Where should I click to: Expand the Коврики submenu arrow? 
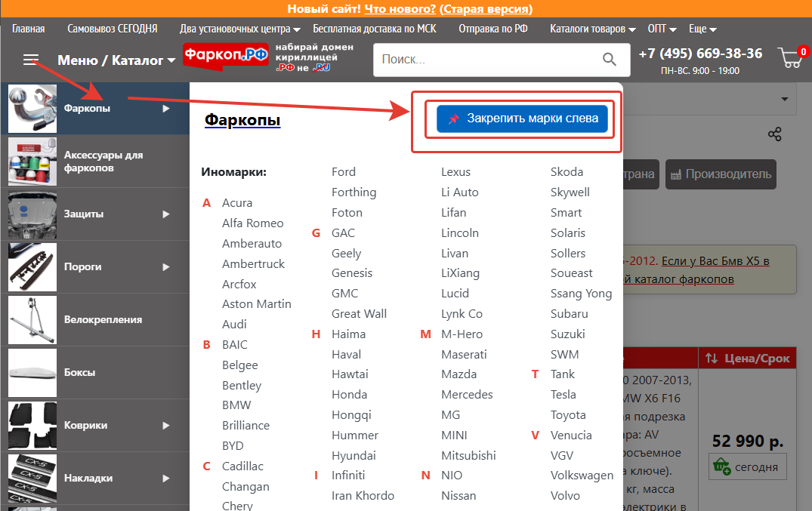pos(165,426)
